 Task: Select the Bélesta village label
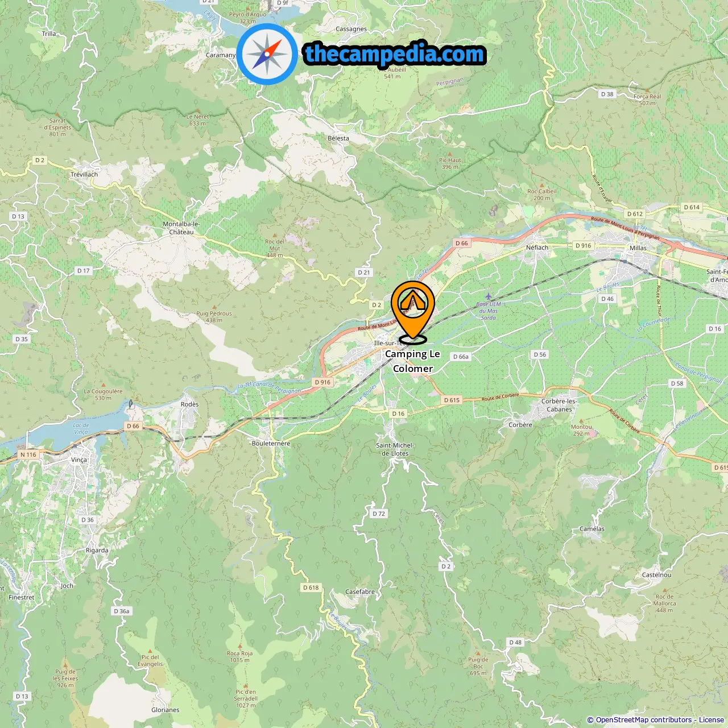coord(338,138)
